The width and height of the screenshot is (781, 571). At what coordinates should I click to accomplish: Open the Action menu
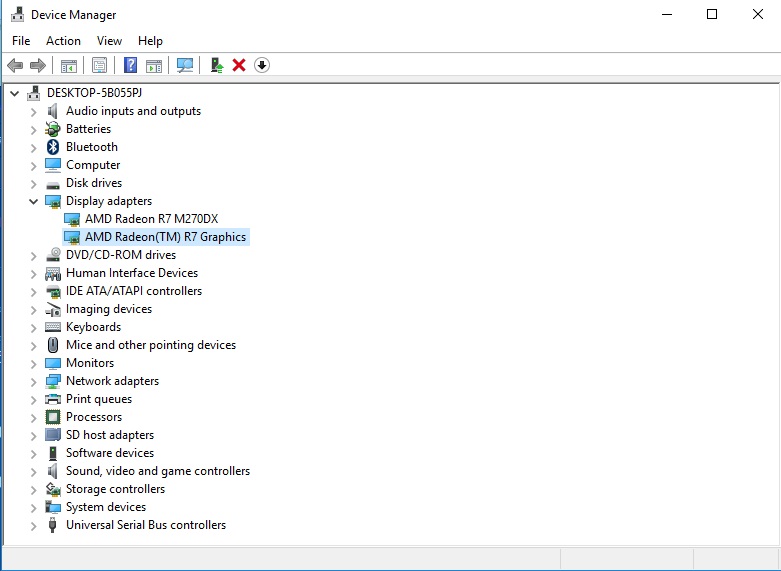(x=63, y=41)
